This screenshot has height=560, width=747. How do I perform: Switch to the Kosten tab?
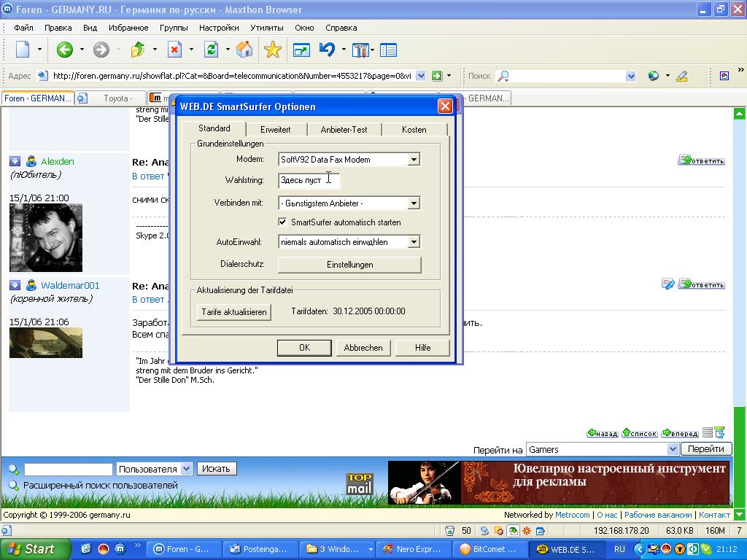414,130
